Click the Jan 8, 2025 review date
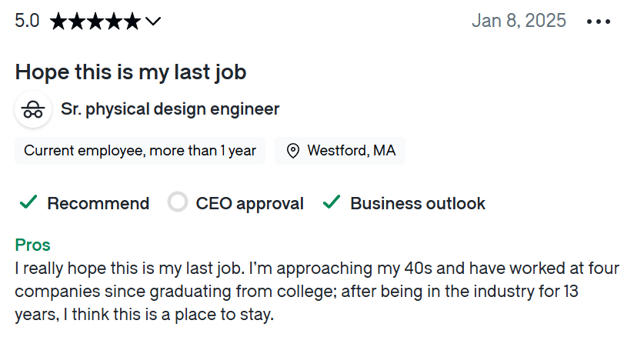This screenshot has width=644, height=347. [x=519, y=21]
